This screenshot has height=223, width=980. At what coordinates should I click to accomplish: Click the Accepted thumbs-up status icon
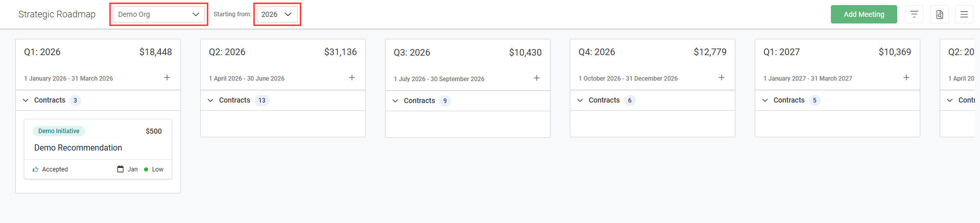(x=36, y=169)
